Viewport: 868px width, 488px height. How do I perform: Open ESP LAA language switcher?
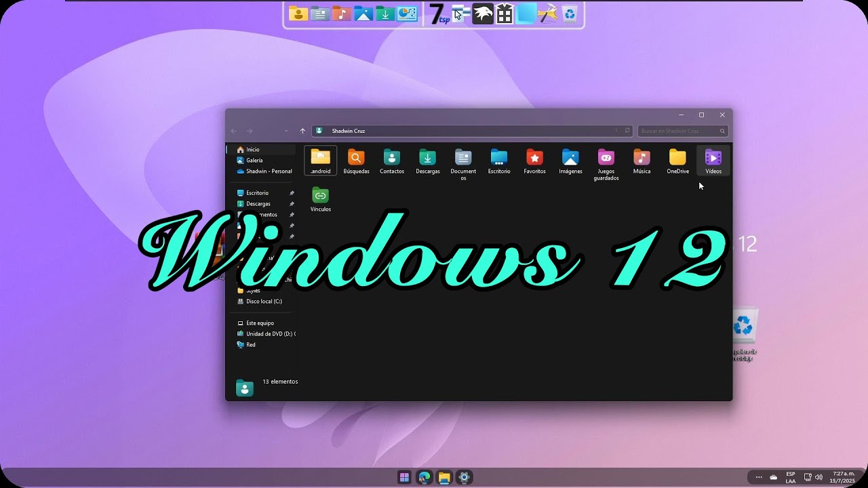[x=791, y=477]
